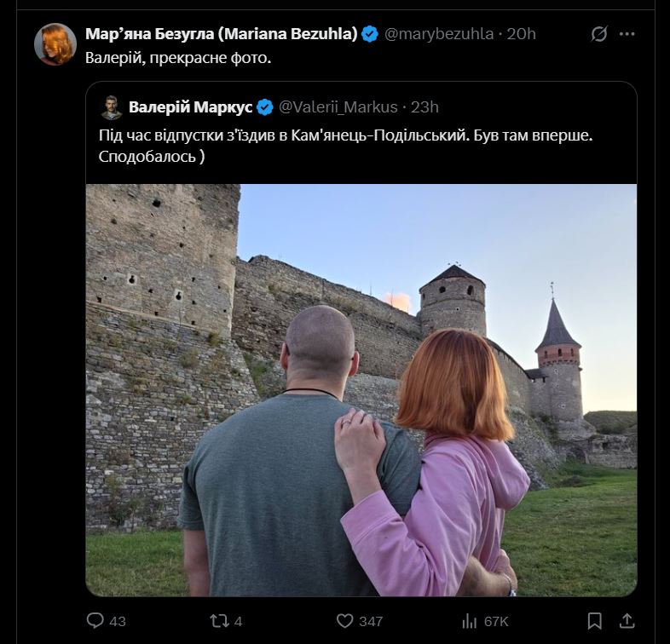Open the 20h timestamp link

pyautogui.click(x=521, y=34)
